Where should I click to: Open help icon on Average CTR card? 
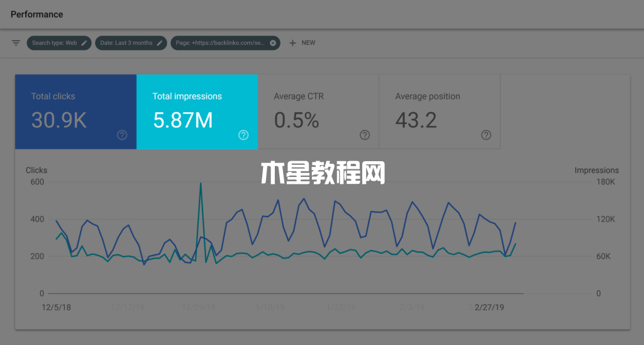[365, 135]
